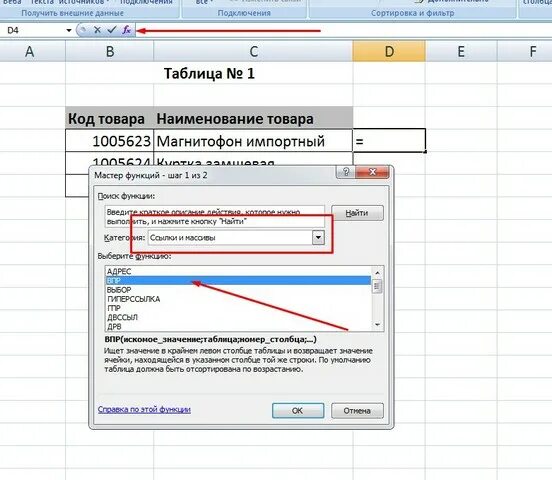
Task: Select column B header
Action: pyautogui.click(x=110, y=52)
